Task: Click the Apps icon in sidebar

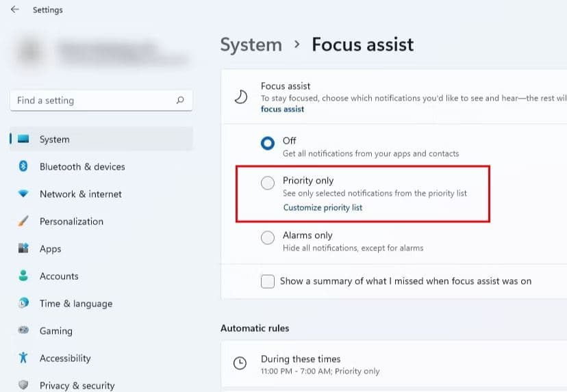Action: (x=23, y=248)
